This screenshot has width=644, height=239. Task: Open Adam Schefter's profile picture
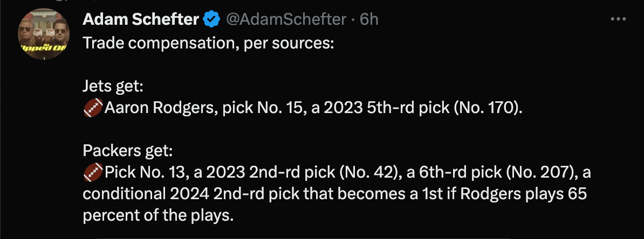(x=44, y=34)
